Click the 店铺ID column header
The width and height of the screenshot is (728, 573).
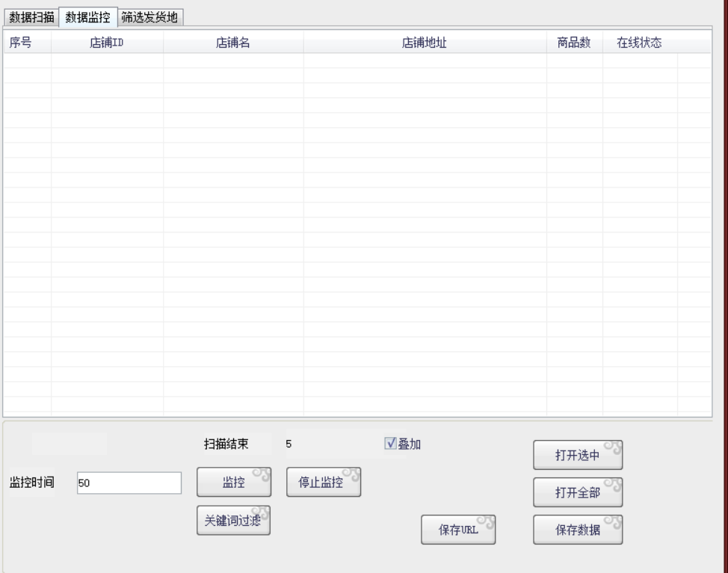pos(107,43)
